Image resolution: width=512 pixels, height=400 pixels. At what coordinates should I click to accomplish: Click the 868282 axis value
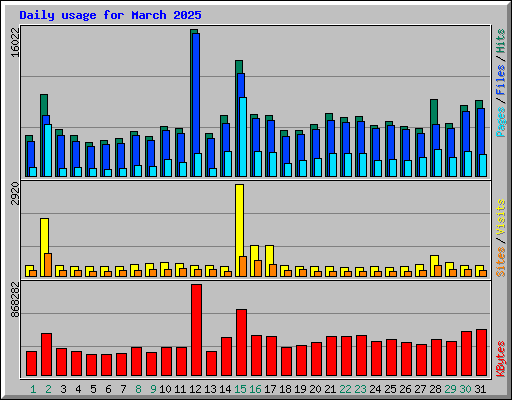click(x=15, y=300)
